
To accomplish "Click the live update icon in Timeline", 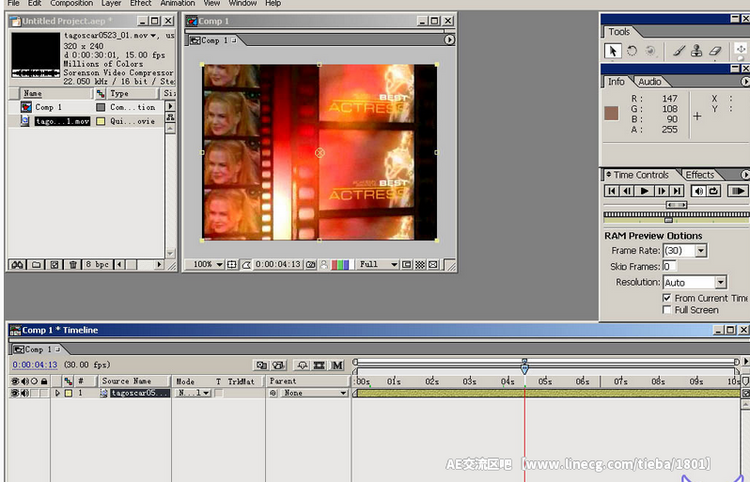I will click(261, 365).
